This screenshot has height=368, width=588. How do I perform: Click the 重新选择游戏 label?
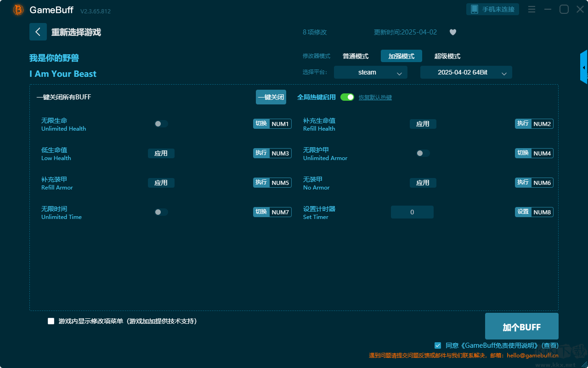[76, 32]
